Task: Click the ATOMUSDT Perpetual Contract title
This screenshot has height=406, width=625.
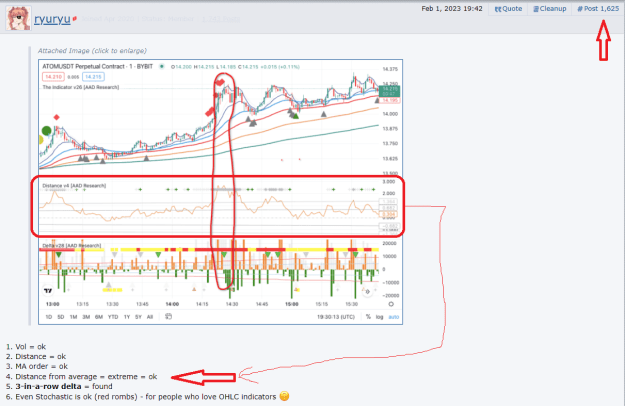Action: [98, 67]
